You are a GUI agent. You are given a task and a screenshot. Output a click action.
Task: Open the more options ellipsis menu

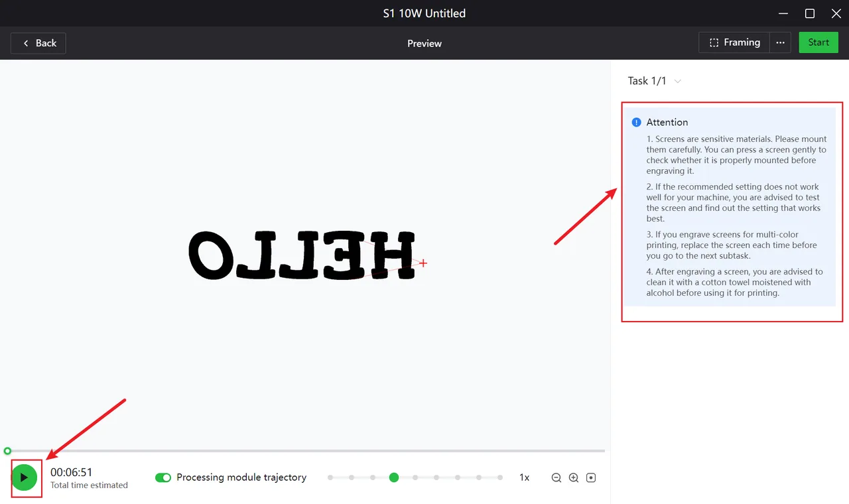[x=780, y=42]
